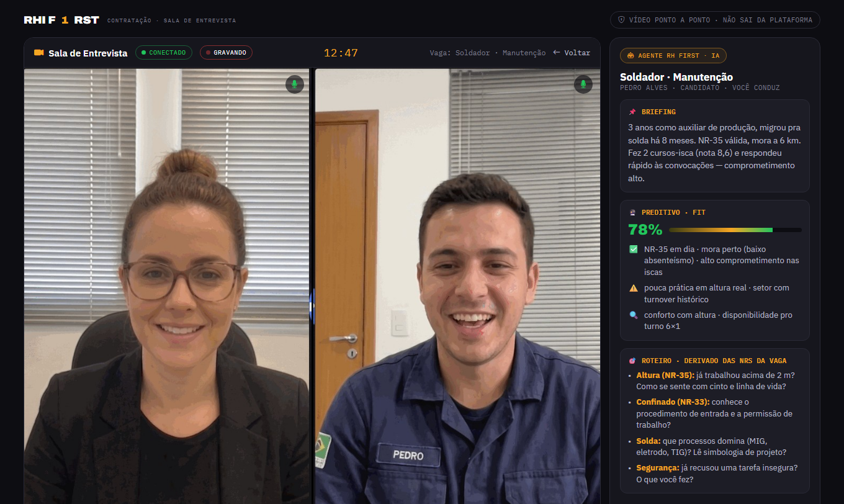Click the RH FIRST logo

tap(61, 20)
